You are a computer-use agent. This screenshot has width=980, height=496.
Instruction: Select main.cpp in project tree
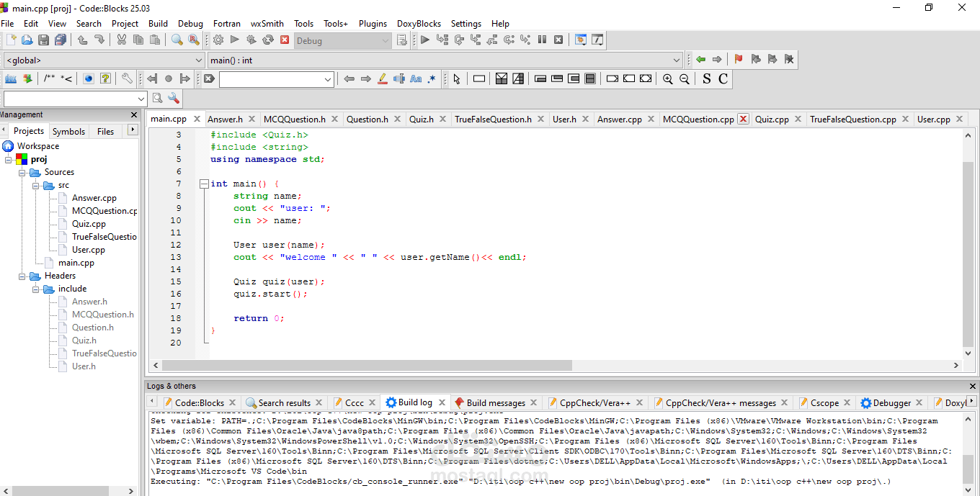(76, 263)
